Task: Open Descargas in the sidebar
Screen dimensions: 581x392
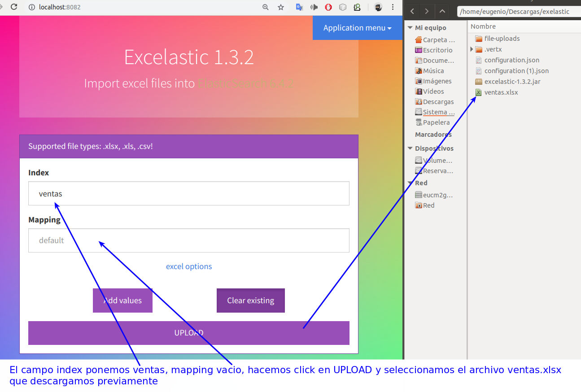Action: point(434,102)
